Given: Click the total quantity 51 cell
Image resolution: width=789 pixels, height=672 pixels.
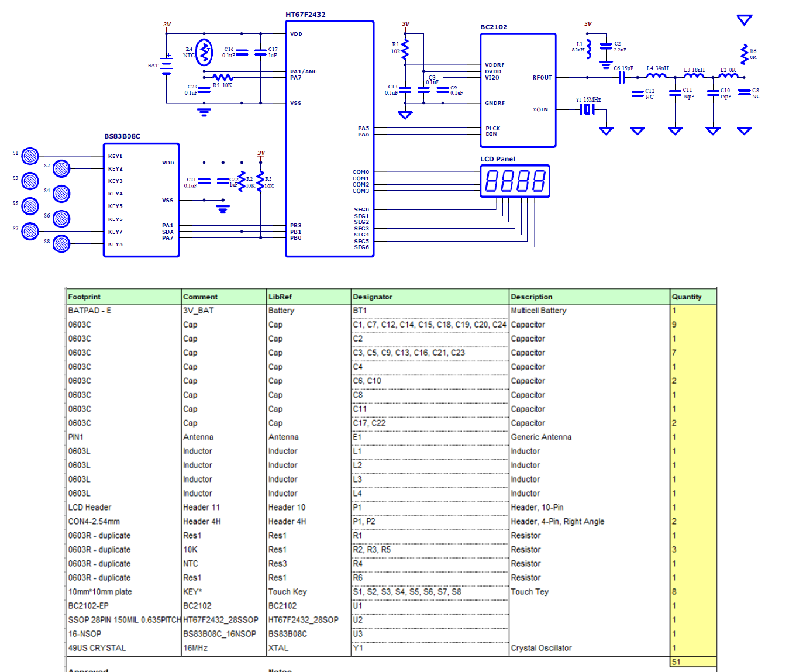Looking at the screenshot, I should [x=694, y=661].
